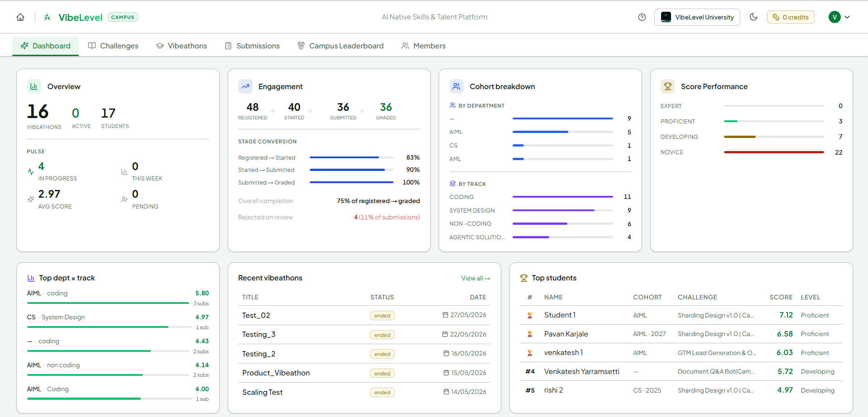Click the COHORT column header
This screenshot has width=868, height=417.
point(647,297)
